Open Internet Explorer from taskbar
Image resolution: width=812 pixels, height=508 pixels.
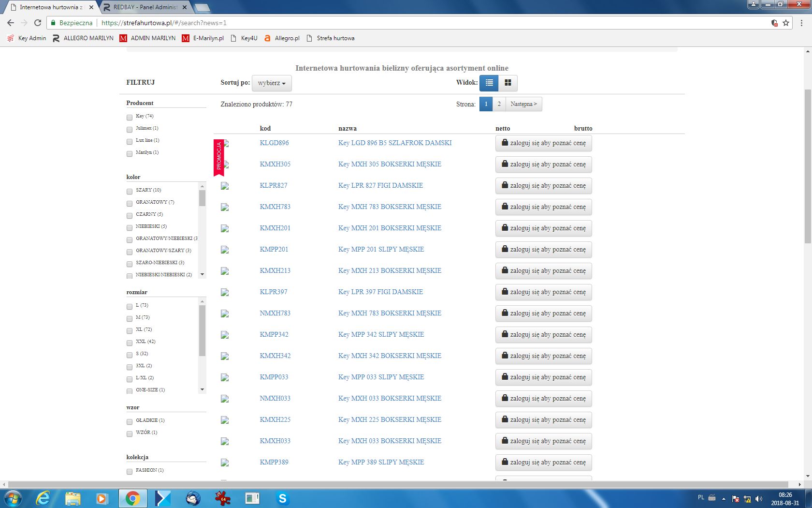43,498
